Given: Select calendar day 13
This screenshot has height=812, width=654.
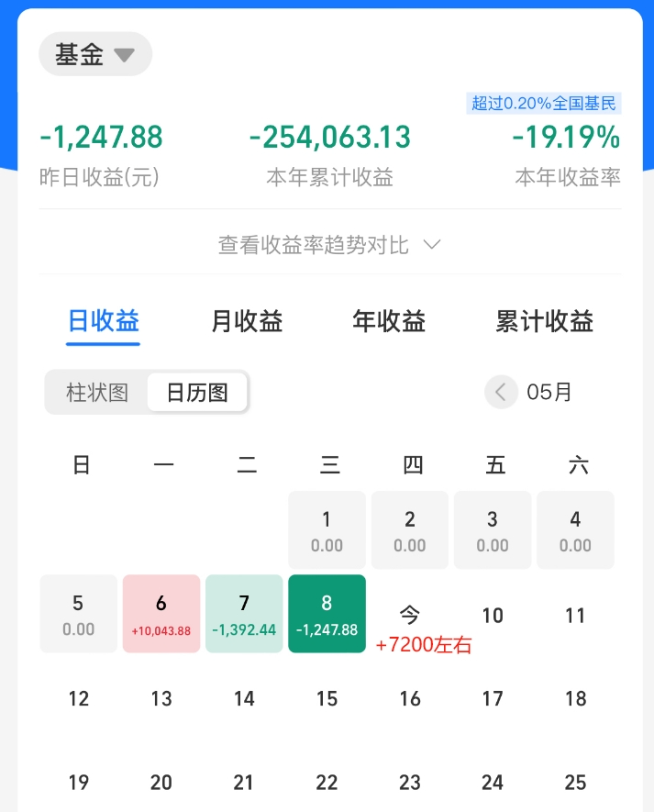Looking at the screenshot, I should coord(161,698).
